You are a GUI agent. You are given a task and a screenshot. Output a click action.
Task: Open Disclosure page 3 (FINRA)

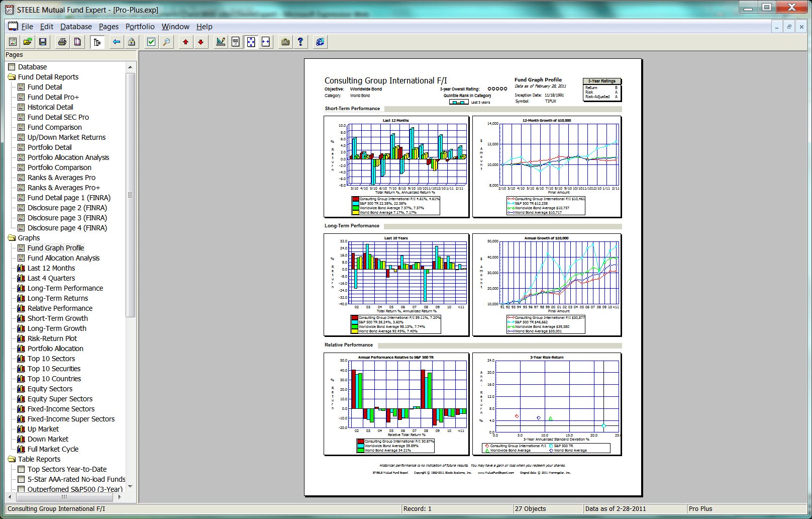click(67, 218)
